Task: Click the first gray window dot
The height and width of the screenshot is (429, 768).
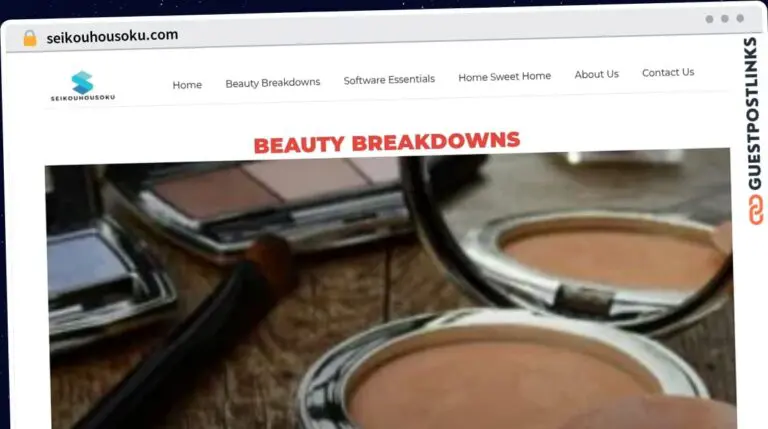Action: coord(709,19)
